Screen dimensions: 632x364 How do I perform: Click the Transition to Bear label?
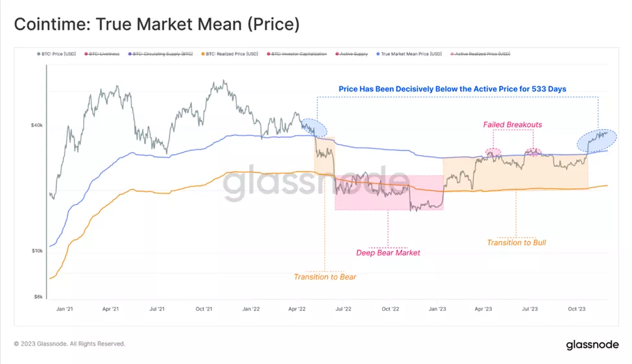(324, 276)
